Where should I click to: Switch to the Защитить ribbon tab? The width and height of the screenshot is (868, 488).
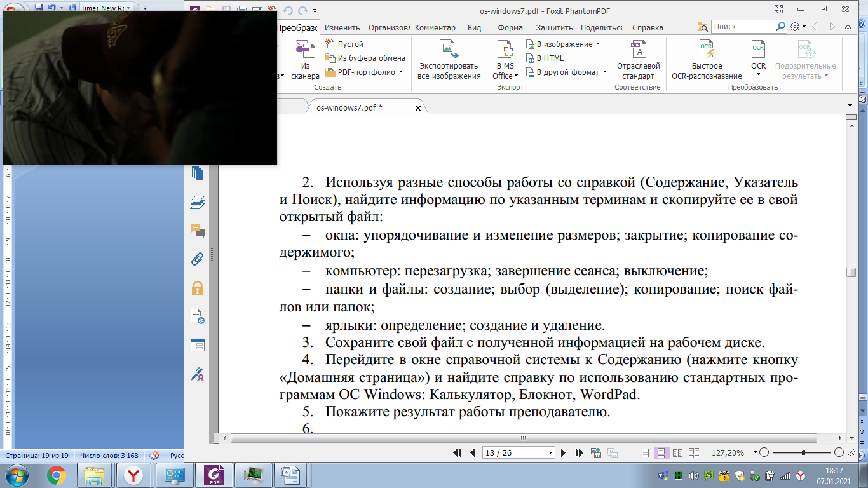point(554,27)
